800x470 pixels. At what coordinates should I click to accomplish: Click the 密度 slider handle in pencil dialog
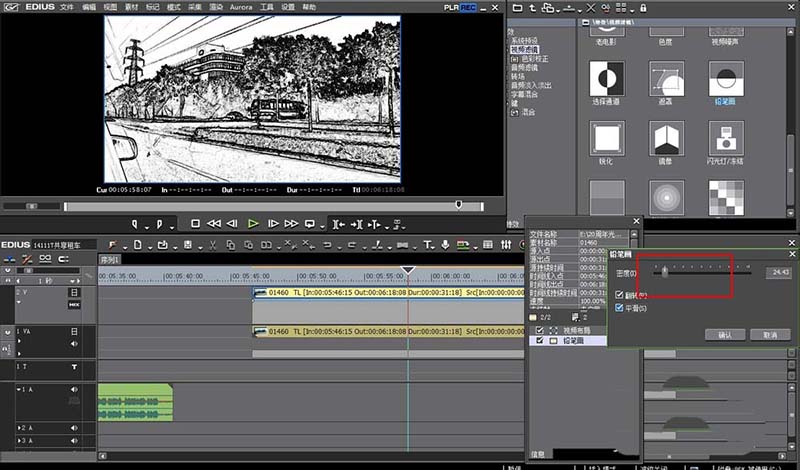point(665,272)
